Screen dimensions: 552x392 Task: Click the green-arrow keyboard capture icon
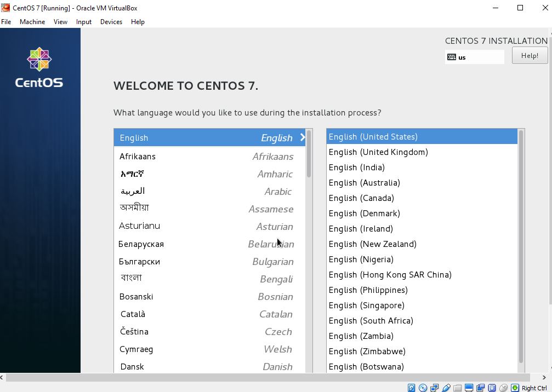coord(515,388)
